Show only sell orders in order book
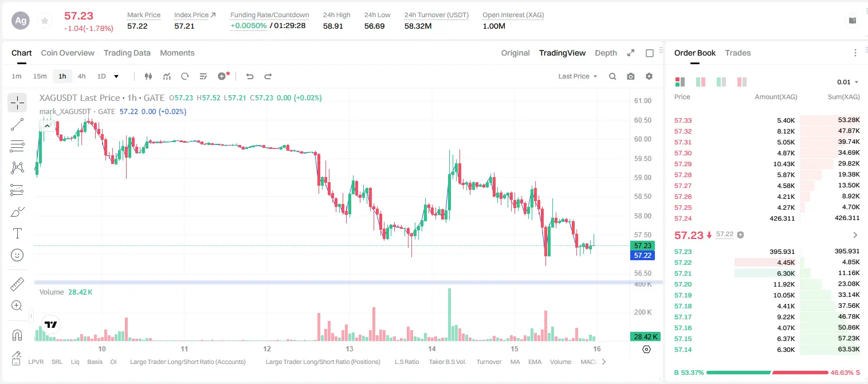The image size is (868, 384). (x=742, y=82)
